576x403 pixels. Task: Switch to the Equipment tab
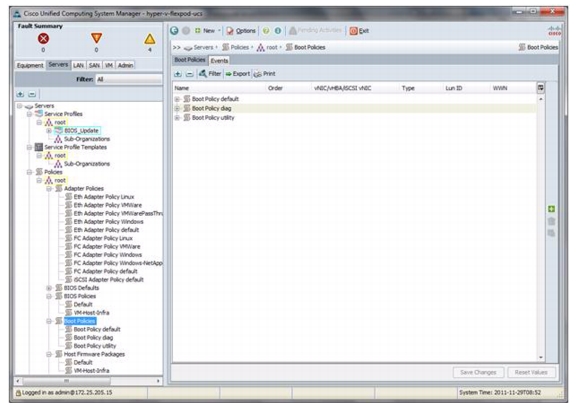(30, 65)
